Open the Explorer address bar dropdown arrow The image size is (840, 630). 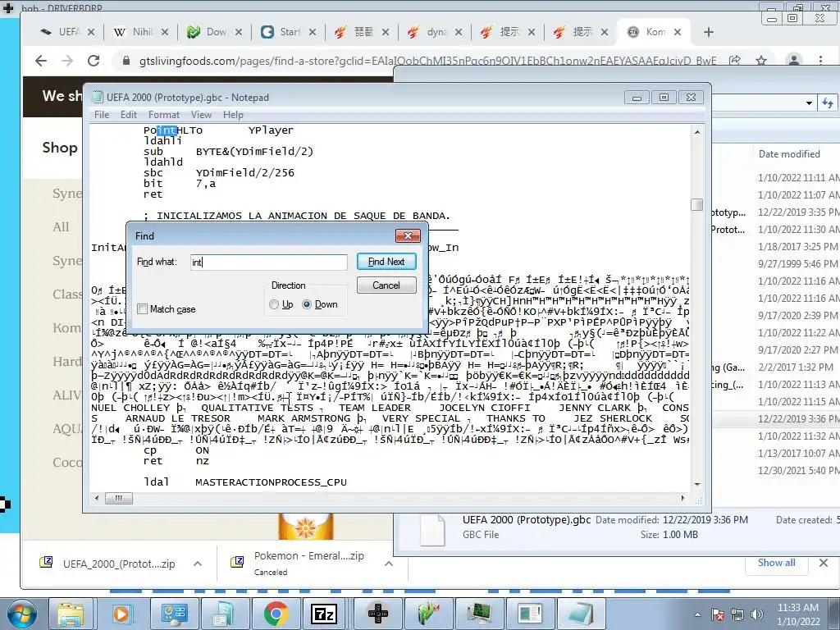(808, 103)
